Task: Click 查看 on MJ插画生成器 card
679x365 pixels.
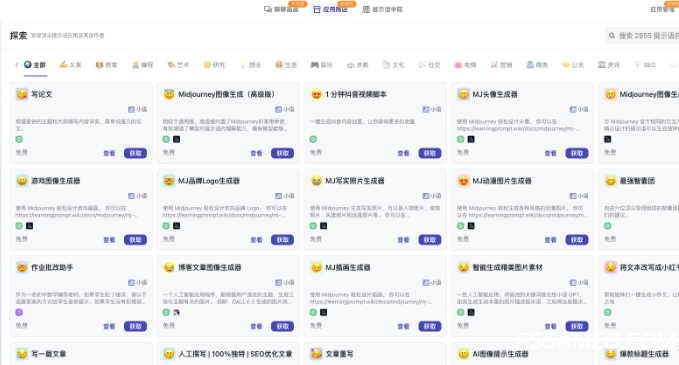Action: click(x=404, y=326)
